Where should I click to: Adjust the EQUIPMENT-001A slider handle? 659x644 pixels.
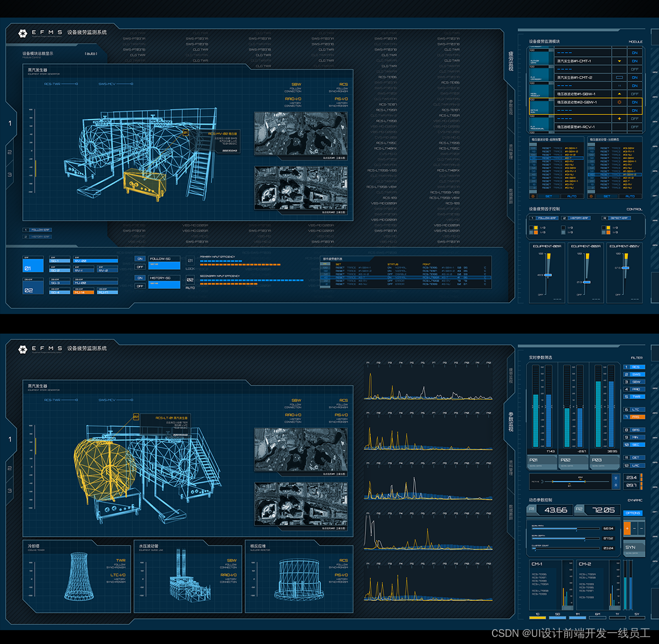pos(548,275)
